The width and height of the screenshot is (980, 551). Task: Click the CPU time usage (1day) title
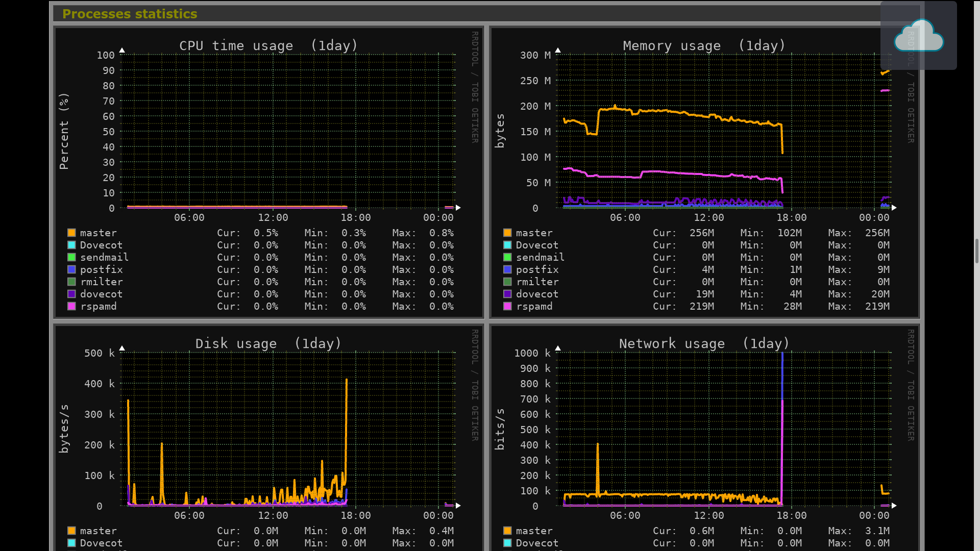[268, 45]
